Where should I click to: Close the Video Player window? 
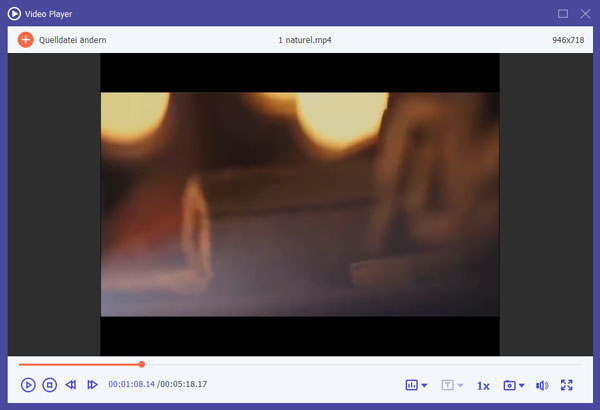pos(585,14)
